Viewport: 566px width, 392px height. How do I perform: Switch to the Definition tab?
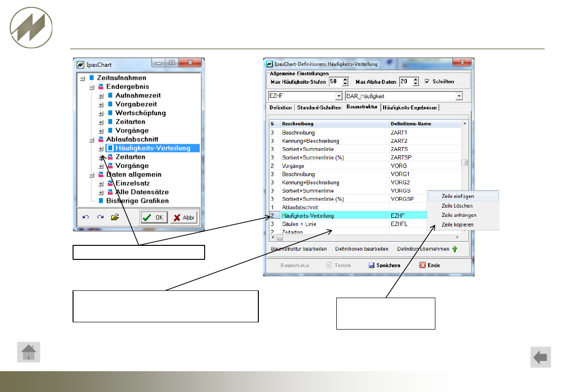tap(281, 107)
